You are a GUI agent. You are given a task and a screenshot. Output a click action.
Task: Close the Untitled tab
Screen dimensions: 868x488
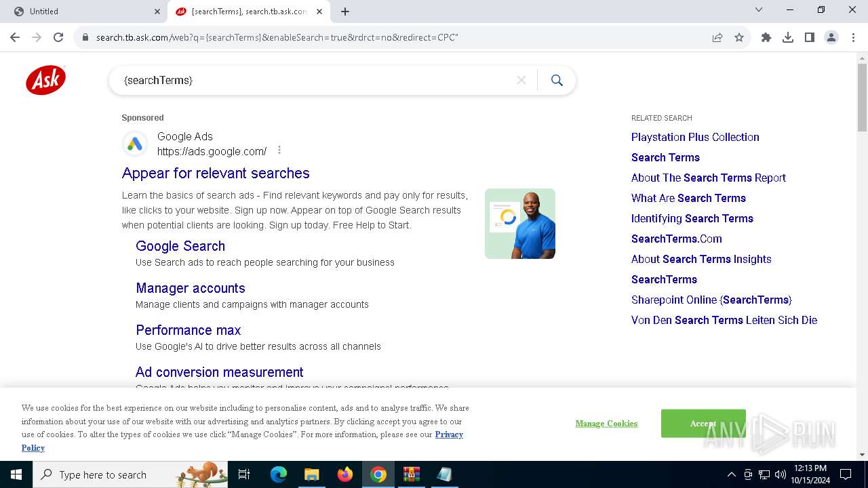[157, 12]
